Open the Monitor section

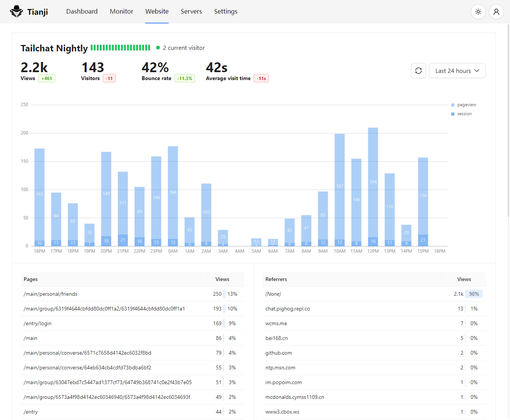coord(121,11)
